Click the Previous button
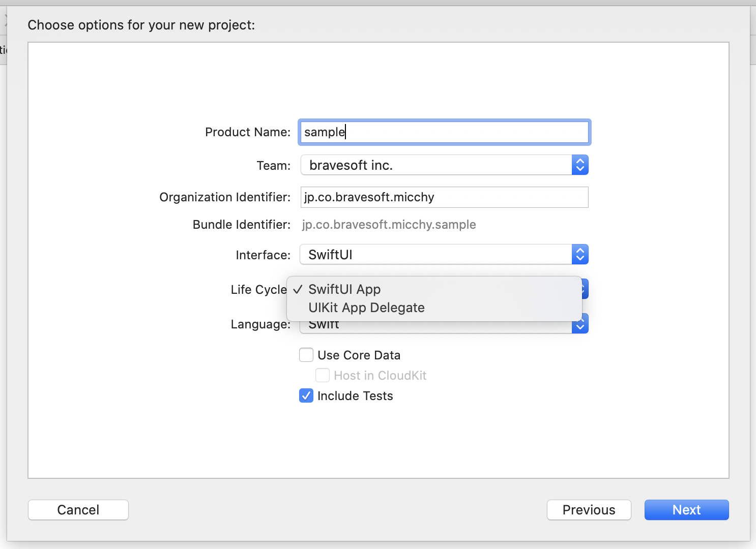The height and width of the screenshot is (549, 756). 589,510
